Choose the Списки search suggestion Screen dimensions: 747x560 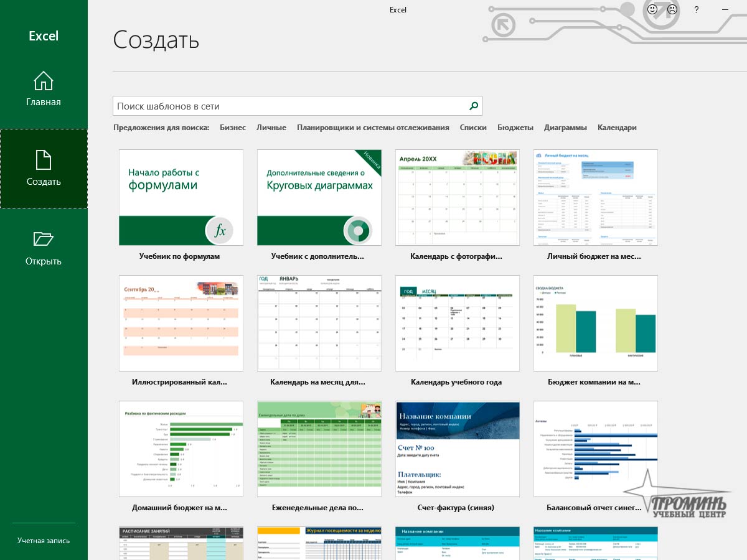(473, 128)
